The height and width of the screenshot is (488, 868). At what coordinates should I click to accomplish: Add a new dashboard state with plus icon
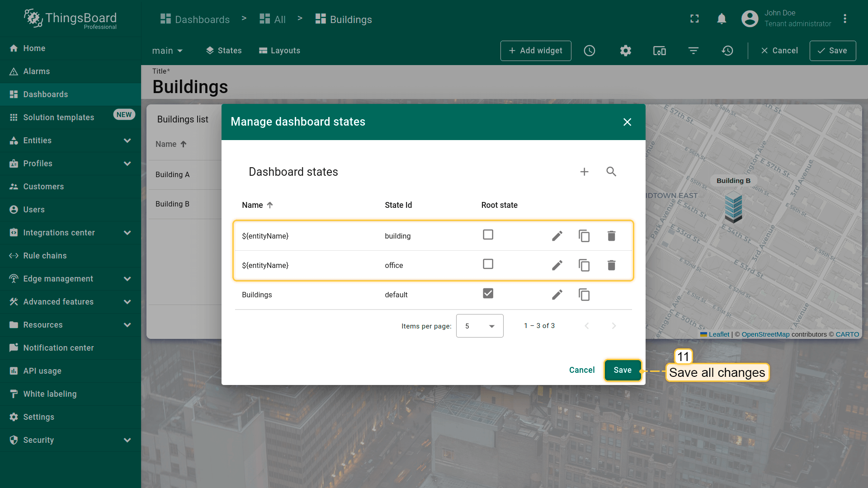click(x=584, y=172)
